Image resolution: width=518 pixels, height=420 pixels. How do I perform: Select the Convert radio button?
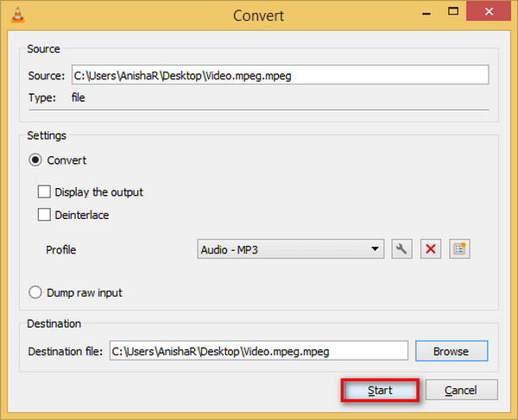pyautogui.click(x=35, y=160)
